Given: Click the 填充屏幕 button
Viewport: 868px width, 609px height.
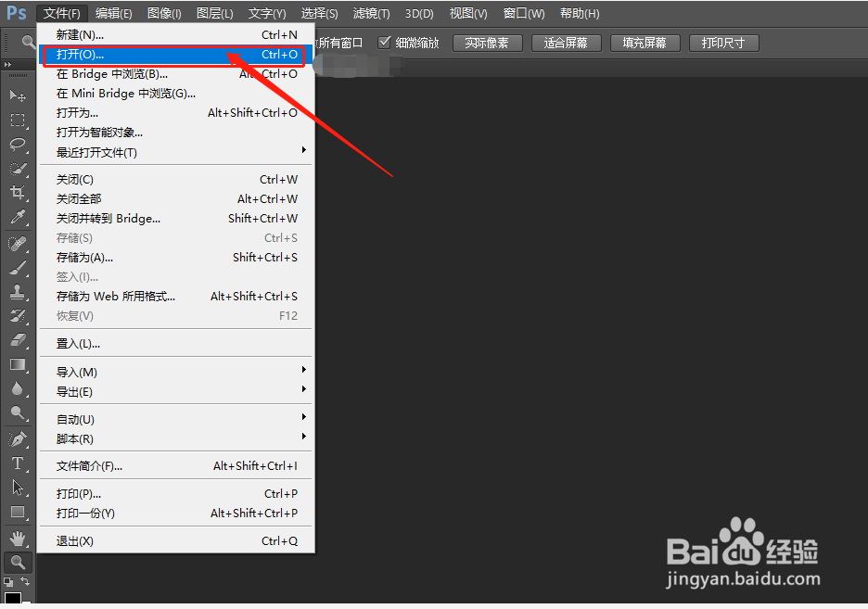Looking at the screenshot, I should click(645, 44).
